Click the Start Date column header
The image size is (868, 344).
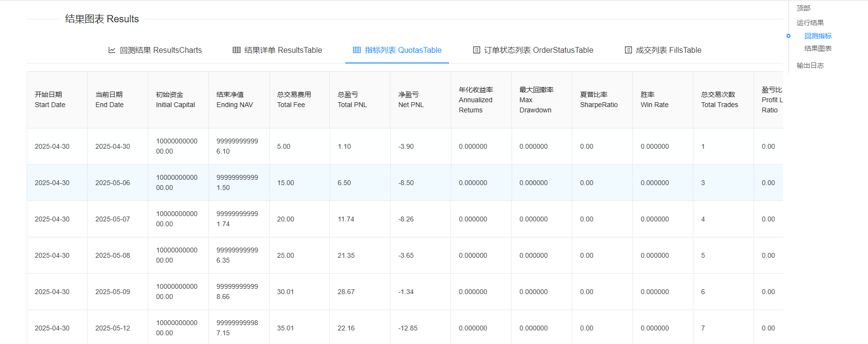click(50, 100)
